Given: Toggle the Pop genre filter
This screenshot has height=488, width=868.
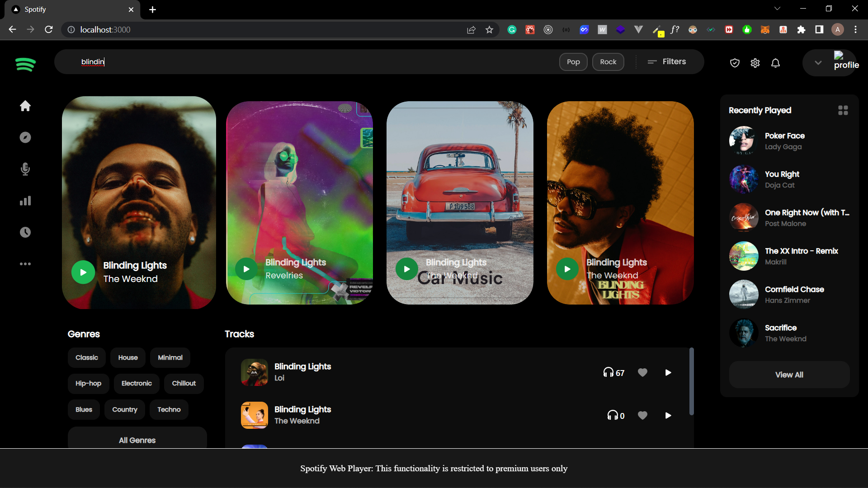Looking at the screenshot, I should click(x=573, y=62).
